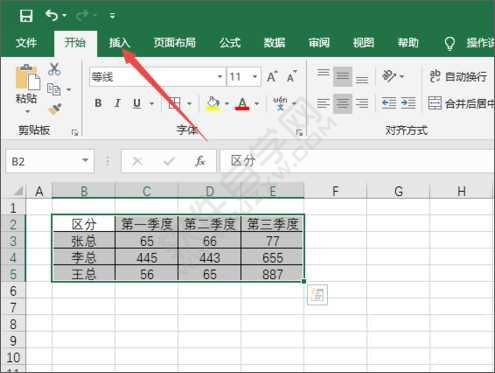495x373 pixels.
Task: Open the name box dropdown arrow
Action: coord(85,161)
